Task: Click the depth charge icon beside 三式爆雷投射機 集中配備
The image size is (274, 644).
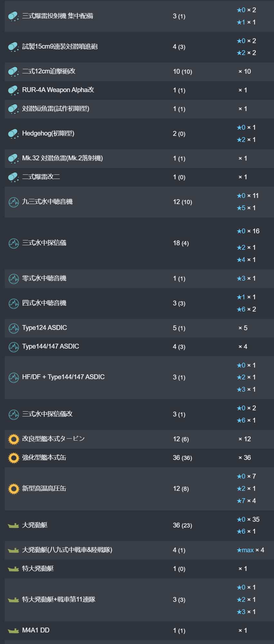Action: coord(14,16)
